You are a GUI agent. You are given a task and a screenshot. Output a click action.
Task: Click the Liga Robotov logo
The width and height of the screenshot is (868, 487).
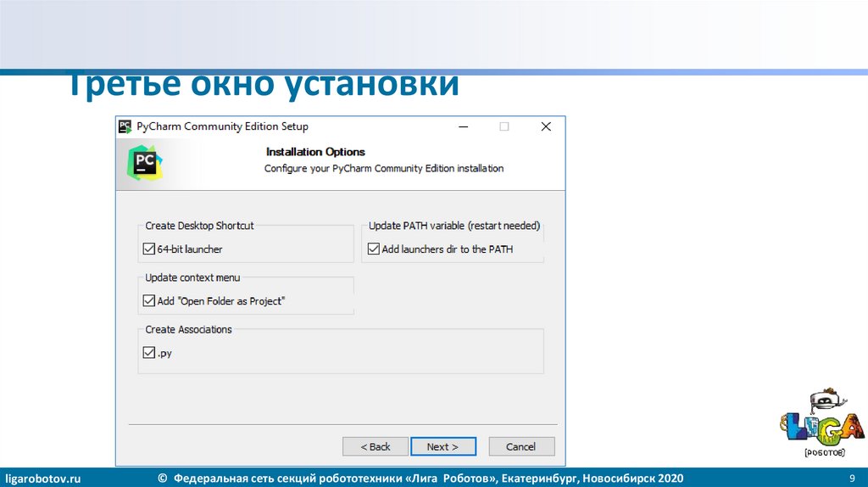(822, 423)
